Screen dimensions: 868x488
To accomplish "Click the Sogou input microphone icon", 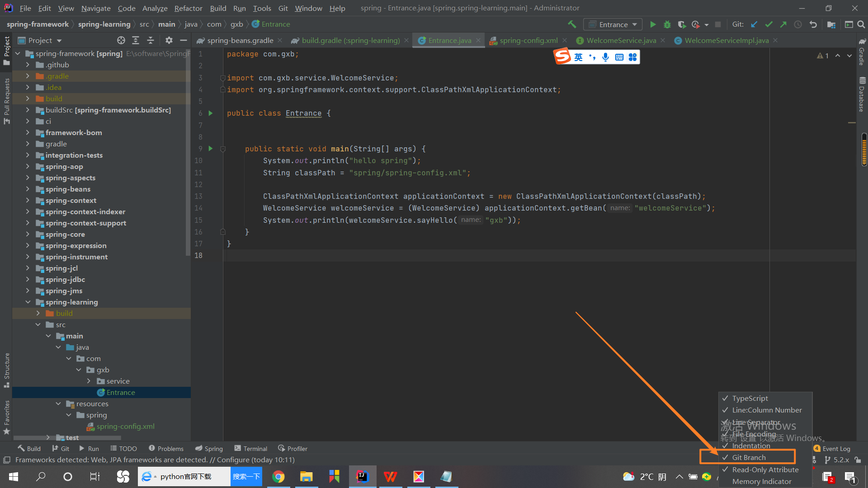I will click(606, 57).
